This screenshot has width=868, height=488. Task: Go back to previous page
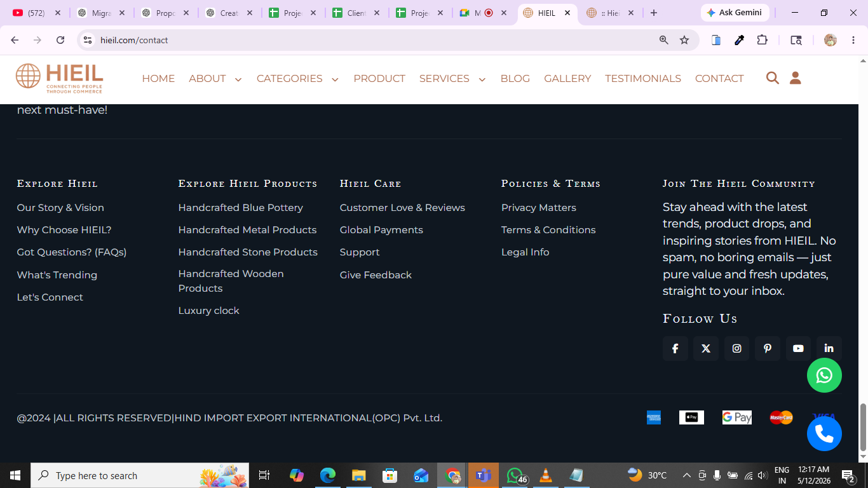pos(15,40)
